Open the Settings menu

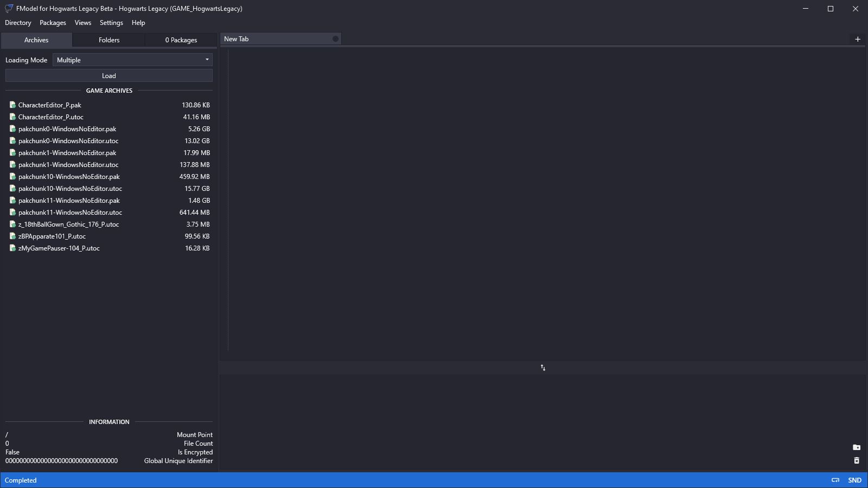tap(111, 23)
